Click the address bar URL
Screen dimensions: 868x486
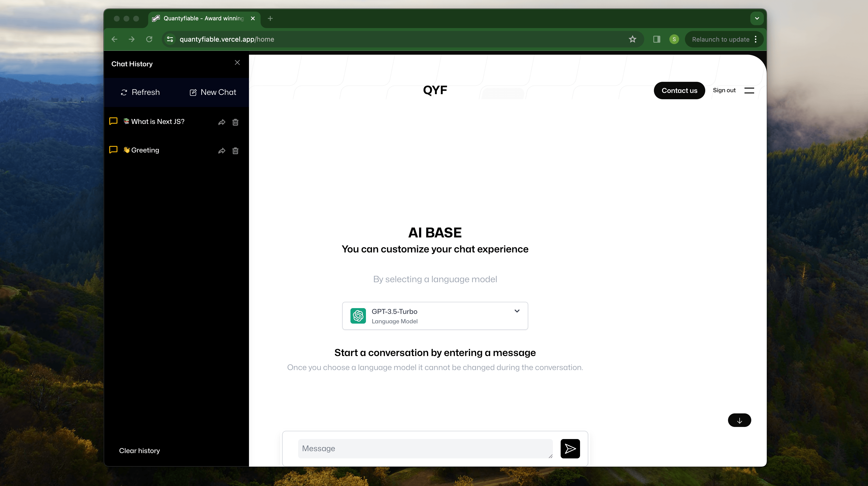227,39
